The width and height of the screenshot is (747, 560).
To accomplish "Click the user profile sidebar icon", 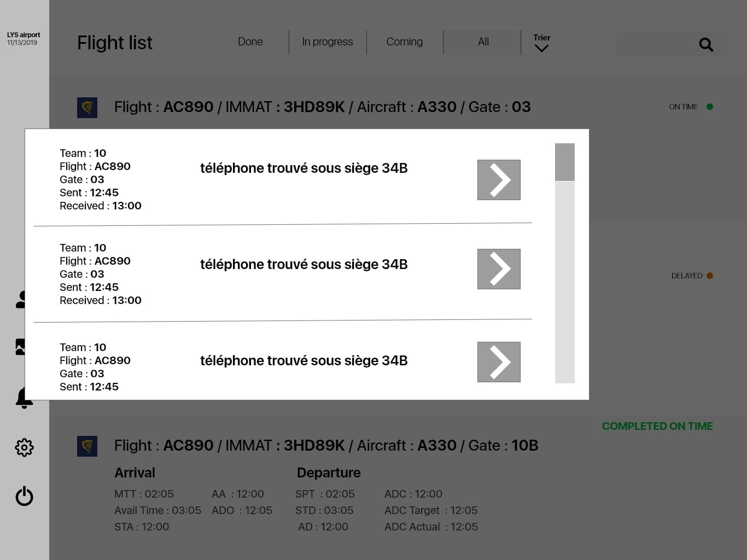I will click(x=20, y=299).
